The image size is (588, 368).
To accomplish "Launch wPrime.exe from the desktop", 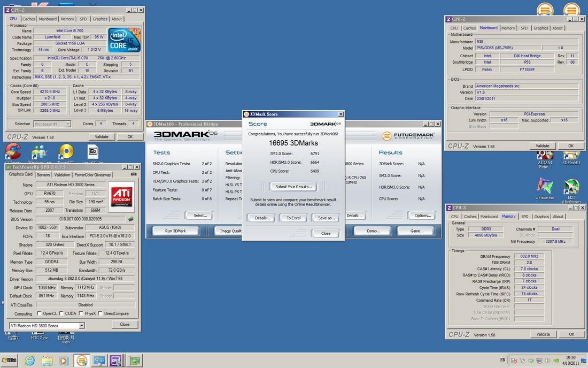I will [545, 188].
